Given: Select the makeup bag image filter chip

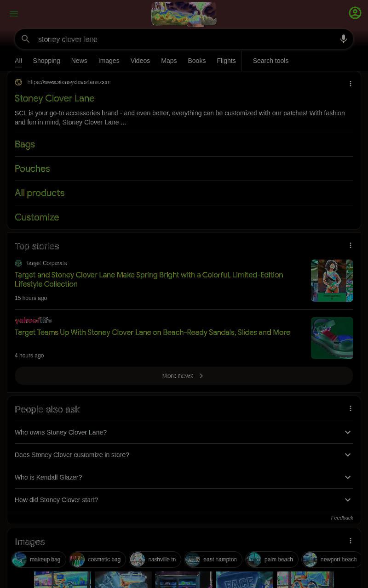Looking at the screenshot, I should coord(39,560).
